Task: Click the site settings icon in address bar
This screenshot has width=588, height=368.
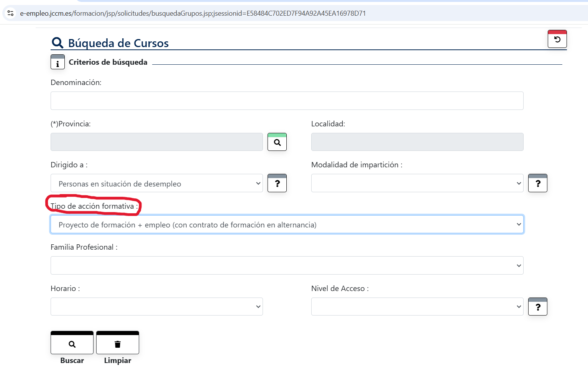Action: (10, 13)
